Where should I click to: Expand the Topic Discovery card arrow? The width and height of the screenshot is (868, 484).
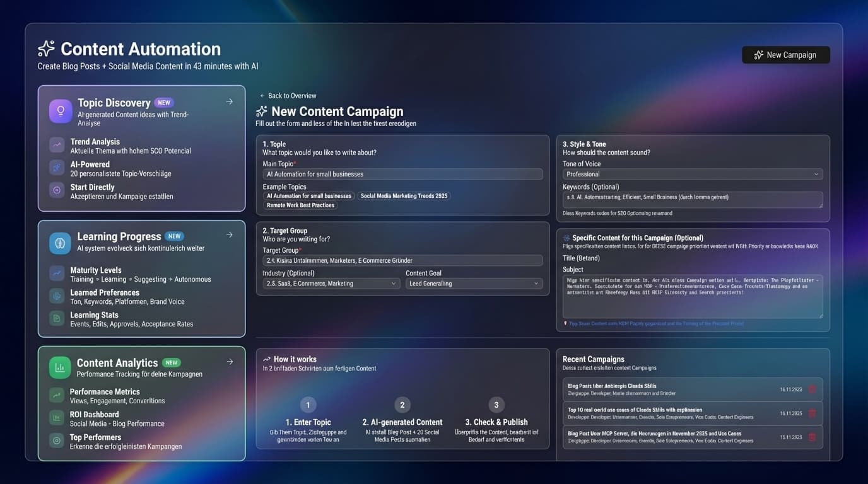229,101
